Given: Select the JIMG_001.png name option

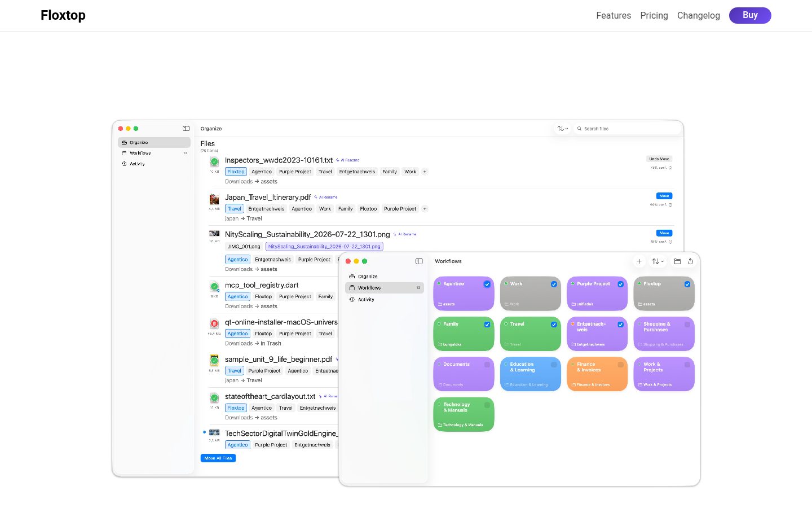Looking at the screenshot, I should click(x=244, y=247).
